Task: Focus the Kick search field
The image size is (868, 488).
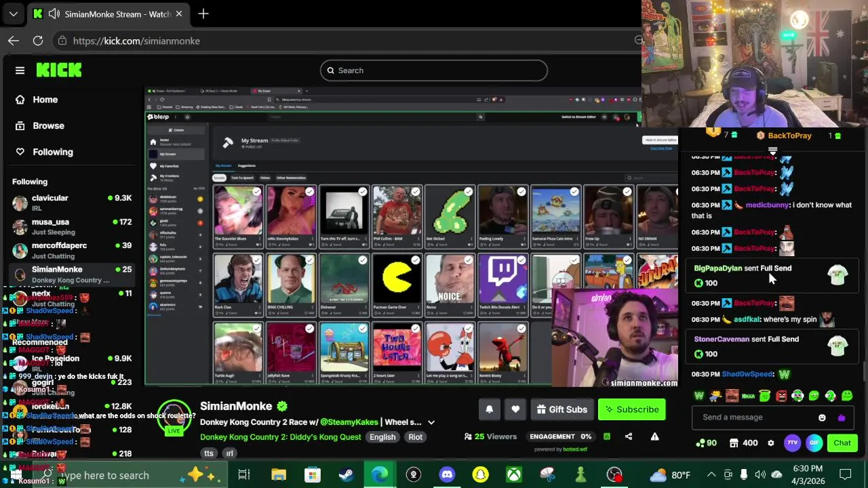Action: (x=434, y=70)
